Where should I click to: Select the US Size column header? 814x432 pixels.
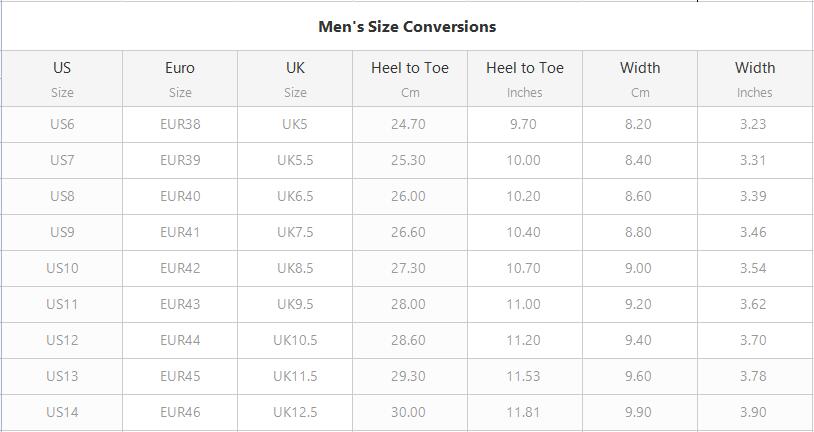point(62,79)
